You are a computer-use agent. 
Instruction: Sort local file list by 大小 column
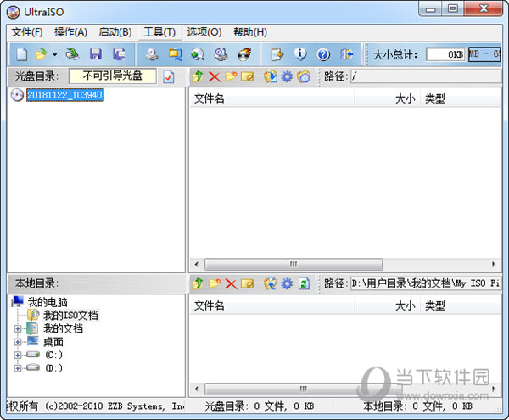point(388,305)
